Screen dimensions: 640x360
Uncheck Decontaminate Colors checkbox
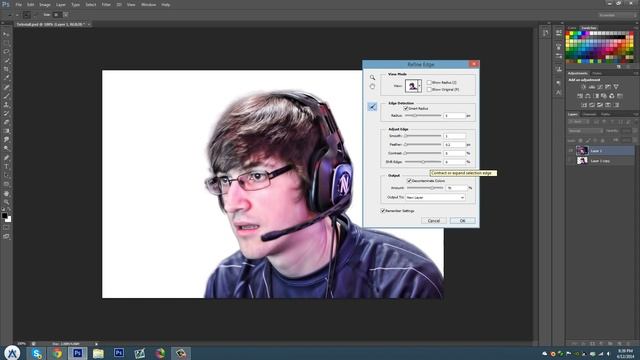[409, 180]
